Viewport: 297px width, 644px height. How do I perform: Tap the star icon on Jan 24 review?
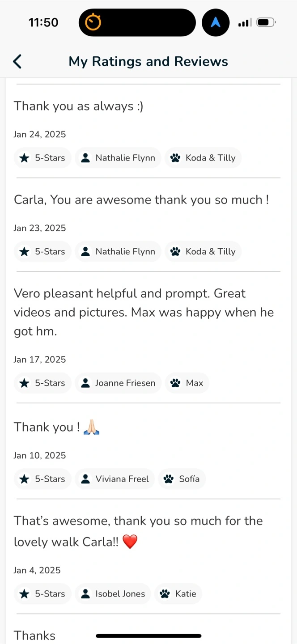[24, 158]
